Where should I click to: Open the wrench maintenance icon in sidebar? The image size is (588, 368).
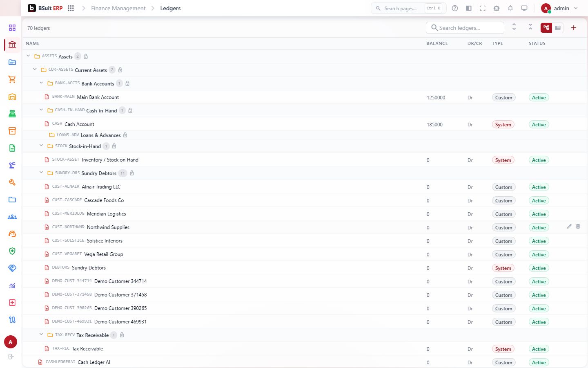[12, 182]
